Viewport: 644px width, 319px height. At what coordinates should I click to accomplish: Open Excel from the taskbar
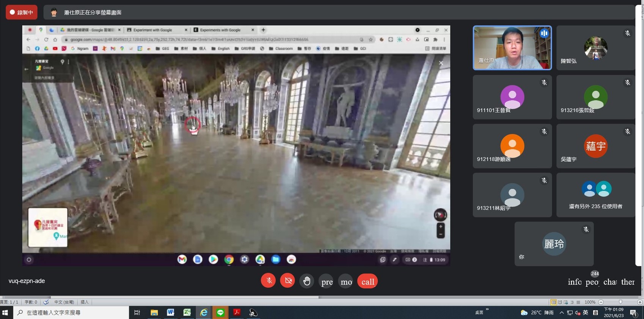tap(187, 313)
